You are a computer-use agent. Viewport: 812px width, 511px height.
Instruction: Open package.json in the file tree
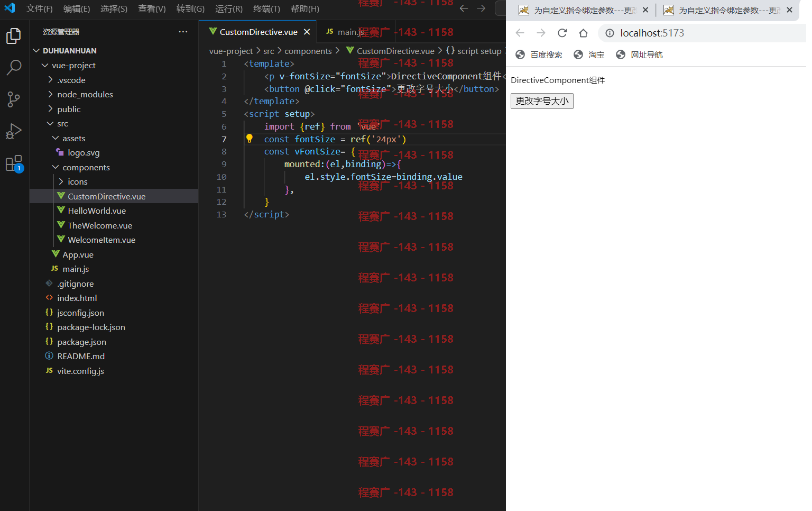click(114, 342)
